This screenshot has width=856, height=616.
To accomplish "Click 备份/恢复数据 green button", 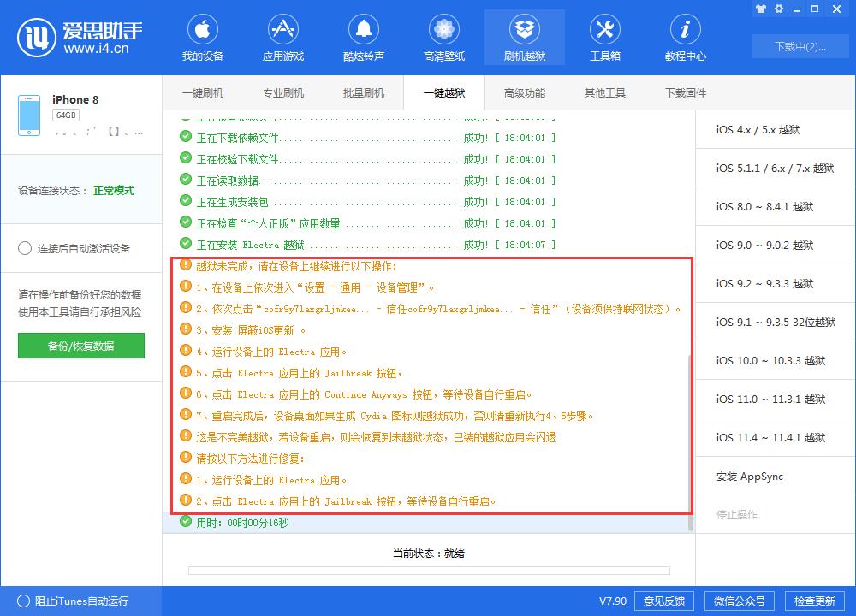I will [x=80, y=346].
